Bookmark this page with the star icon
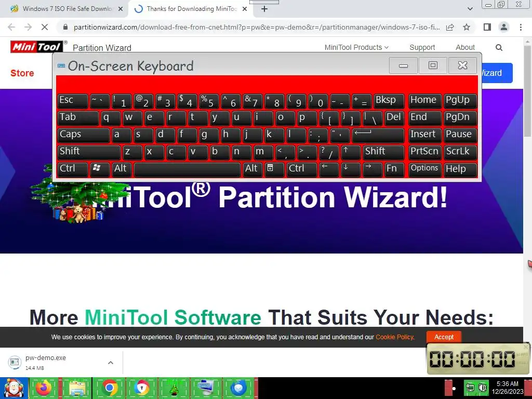The height and width of the screenshot is (399, 532). [467, 27]
